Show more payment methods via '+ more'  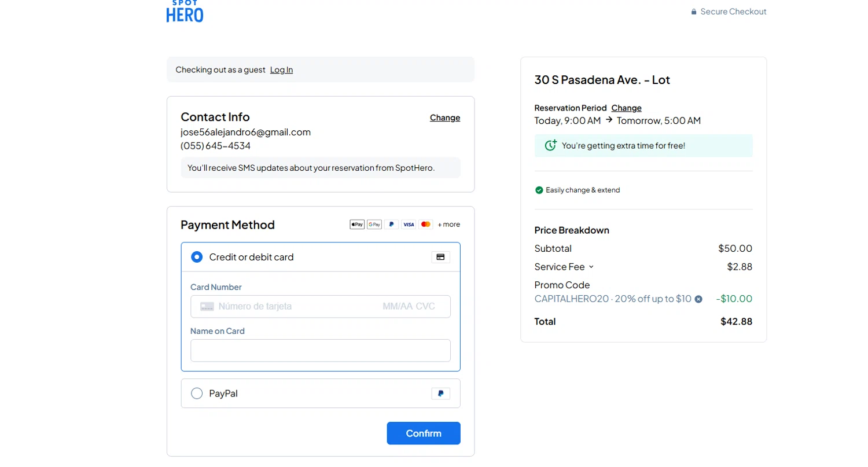[x=448, y=225]
